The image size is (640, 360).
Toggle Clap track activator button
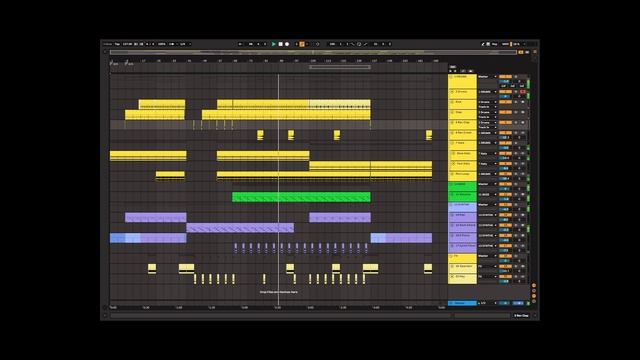(505, 112)
